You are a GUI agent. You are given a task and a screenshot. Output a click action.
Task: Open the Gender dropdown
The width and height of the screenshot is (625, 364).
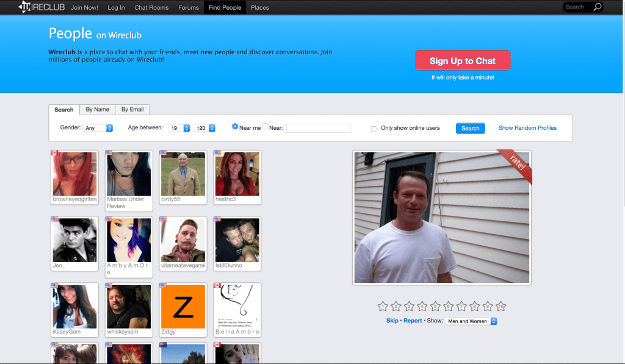(x=98, y=128)
